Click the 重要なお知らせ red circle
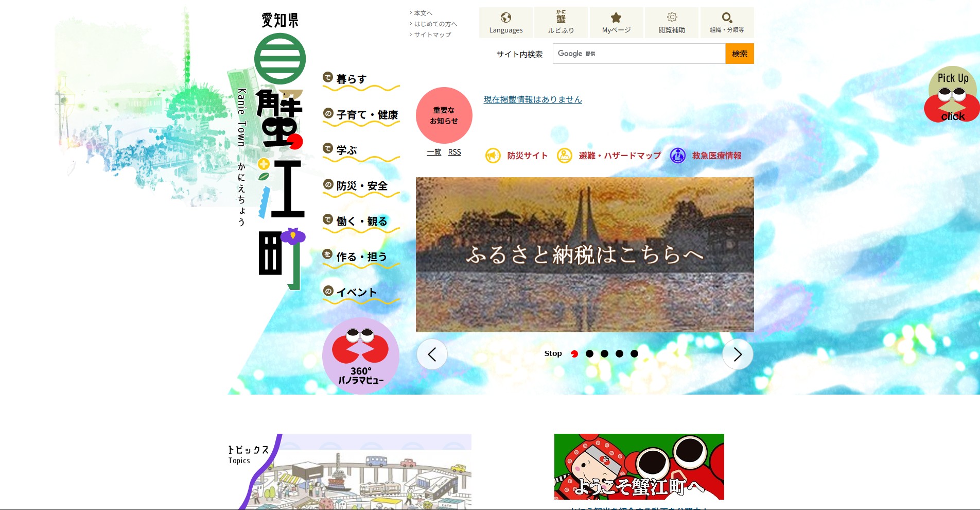The image size is (980, 510). (x=444, y=115)
